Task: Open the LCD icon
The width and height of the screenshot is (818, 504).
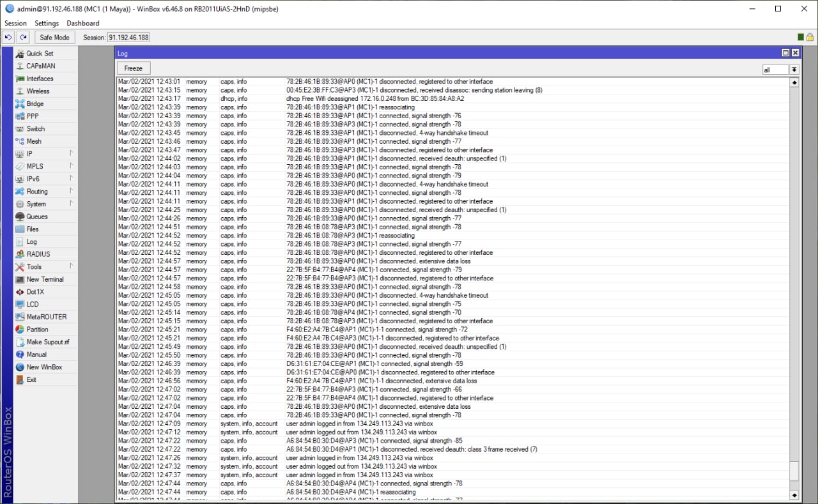Action: (20, 305)
